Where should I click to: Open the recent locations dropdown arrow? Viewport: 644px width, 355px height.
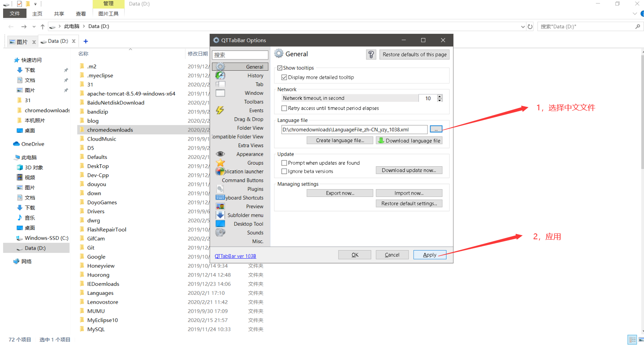click(34, 26)
